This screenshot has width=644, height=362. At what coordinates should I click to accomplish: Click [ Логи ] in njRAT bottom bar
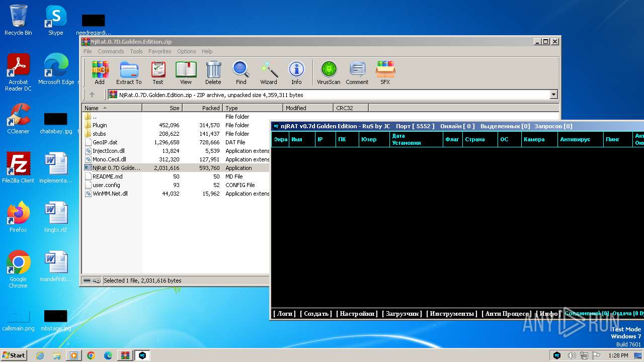tap(284, 314)
